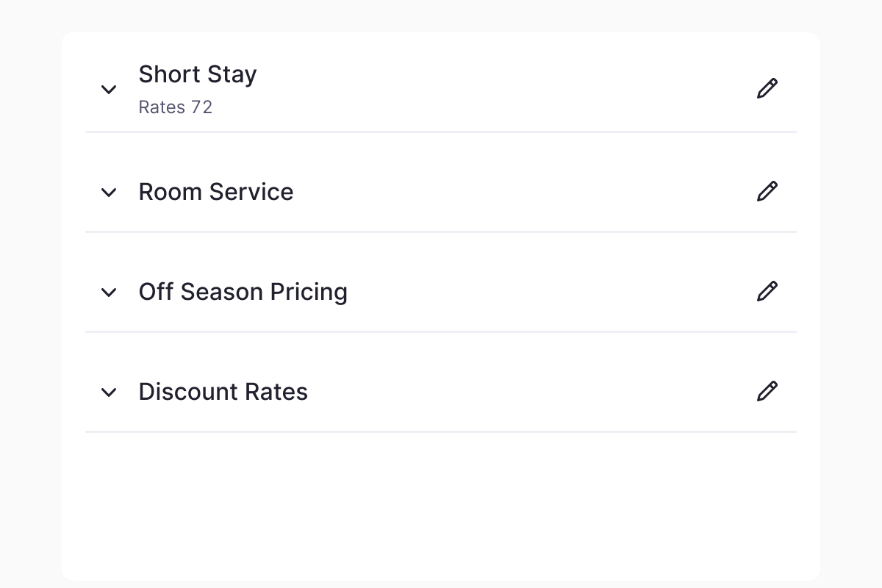Screen dimensions: 882x588
Task: Click the Discount Rates heading
Action: pos(223,392)
